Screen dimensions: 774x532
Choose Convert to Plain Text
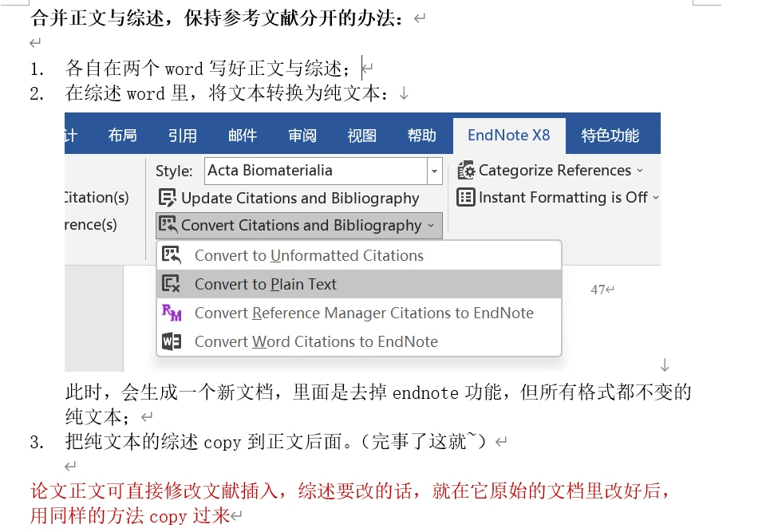[x=359, y=284]
